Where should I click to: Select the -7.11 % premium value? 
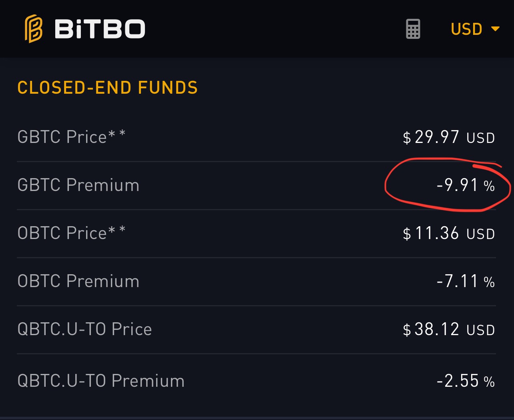click(x=466, y=281)
